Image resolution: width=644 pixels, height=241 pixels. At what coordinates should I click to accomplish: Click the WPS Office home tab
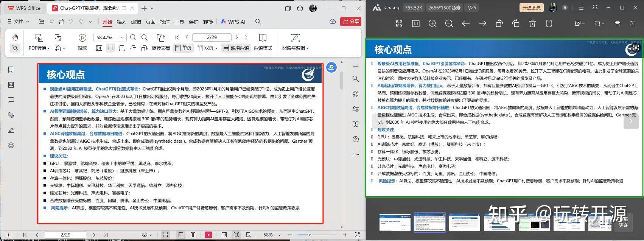(24, 8)
